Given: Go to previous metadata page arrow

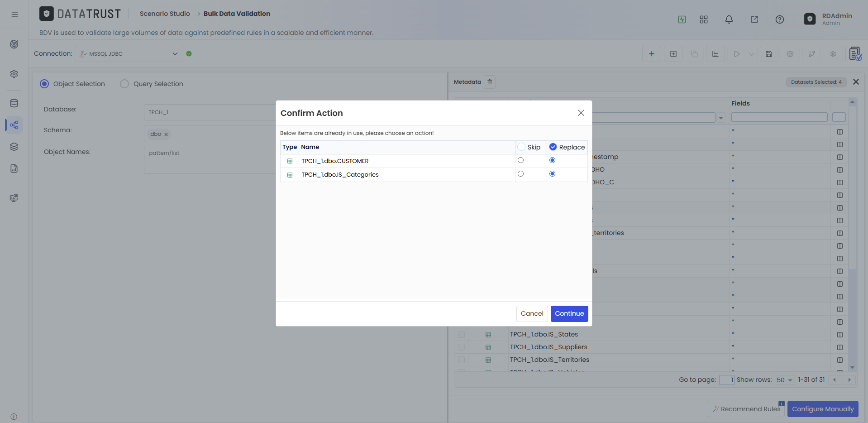Looking at the screenshot, I should click(835, 380).
